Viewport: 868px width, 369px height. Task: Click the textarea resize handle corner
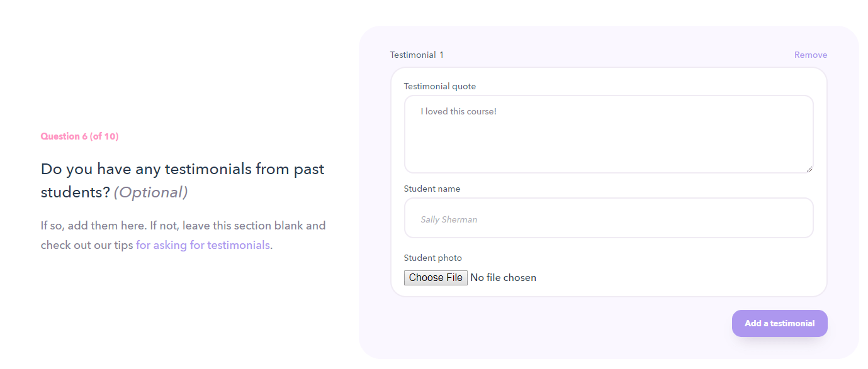click(x=809, y=169)
